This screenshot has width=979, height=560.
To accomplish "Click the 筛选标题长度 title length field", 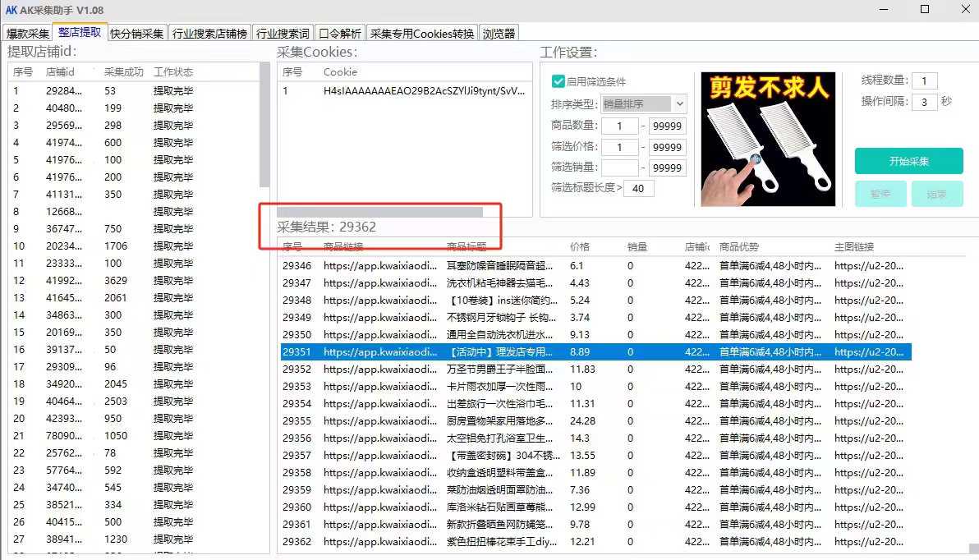I will coord(639,189).
